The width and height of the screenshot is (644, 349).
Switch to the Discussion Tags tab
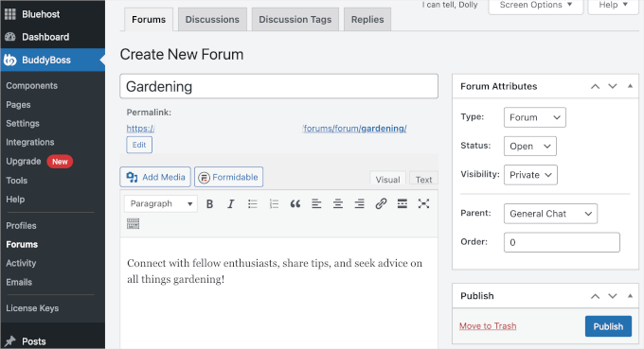295,19
